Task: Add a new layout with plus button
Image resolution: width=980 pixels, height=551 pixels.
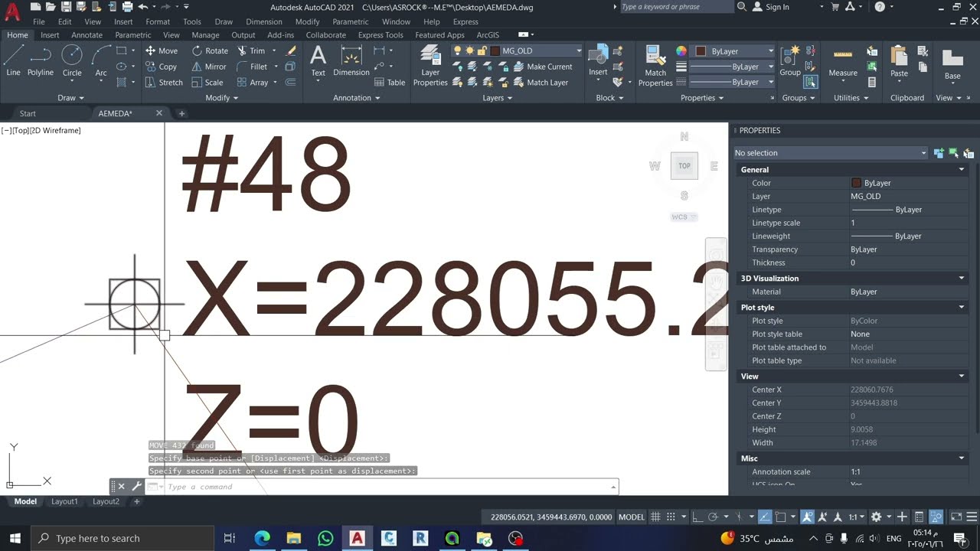Action: 136,502
